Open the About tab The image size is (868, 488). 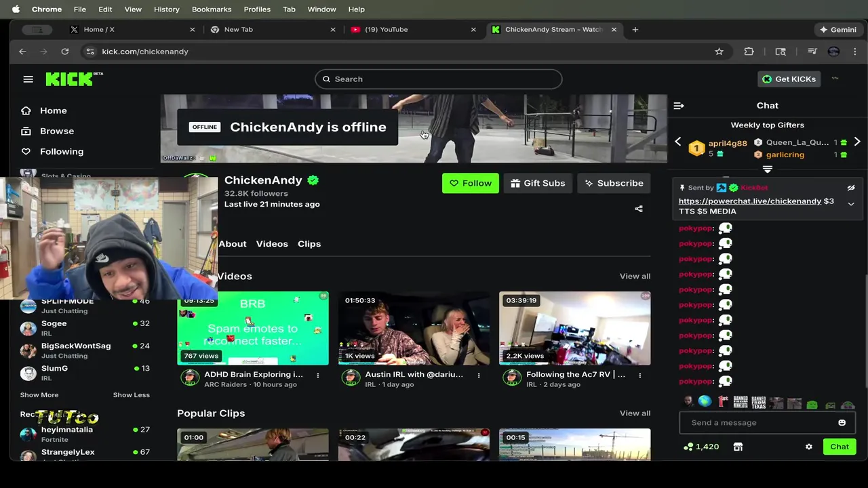233,244
